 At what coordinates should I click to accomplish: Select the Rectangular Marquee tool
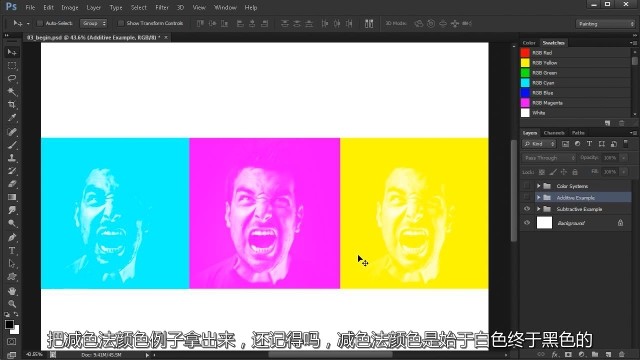(x=12, y=65)
